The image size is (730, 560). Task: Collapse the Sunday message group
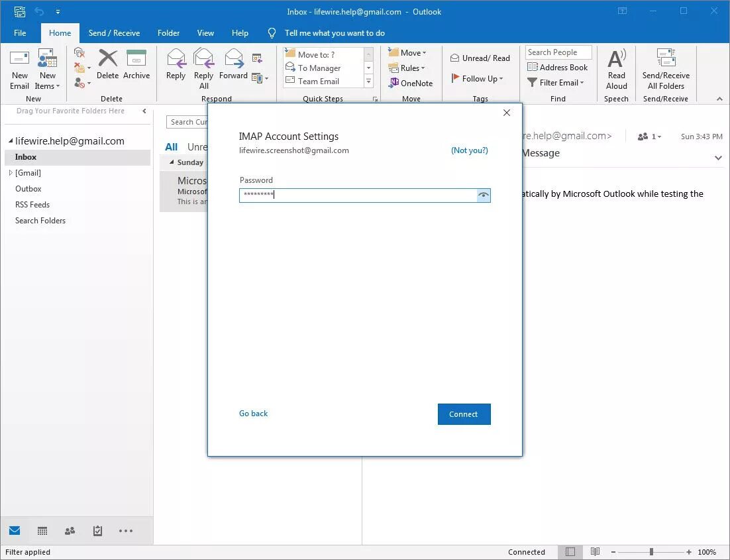(172, 162)
